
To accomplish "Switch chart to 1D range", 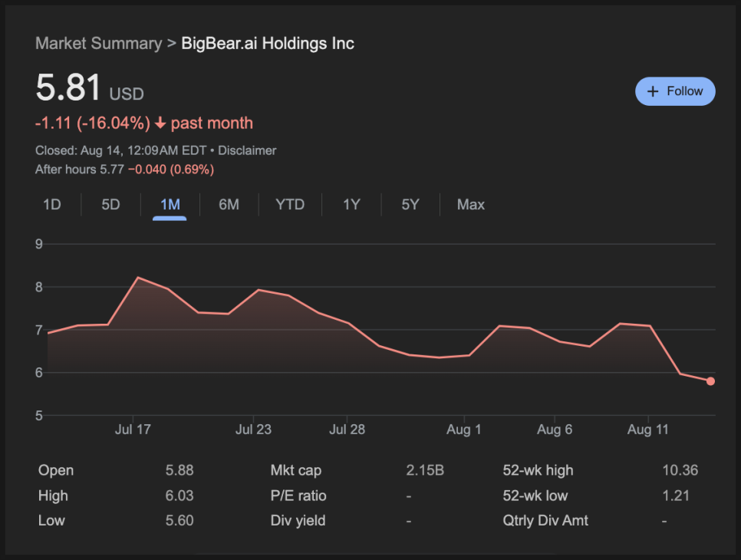I will (52, 205).
